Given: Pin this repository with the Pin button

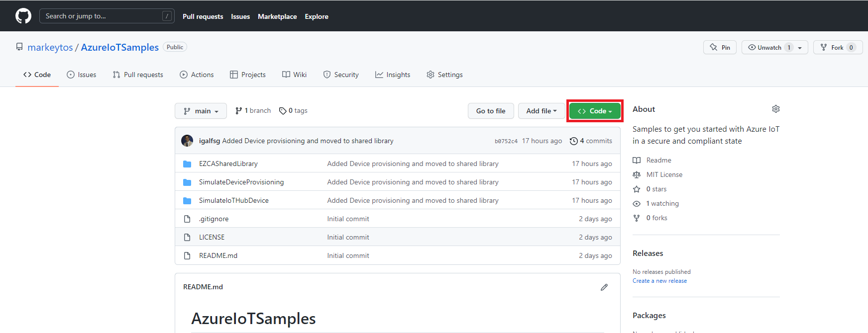Looking at the screenshot, I should click(x=720, y=48).
